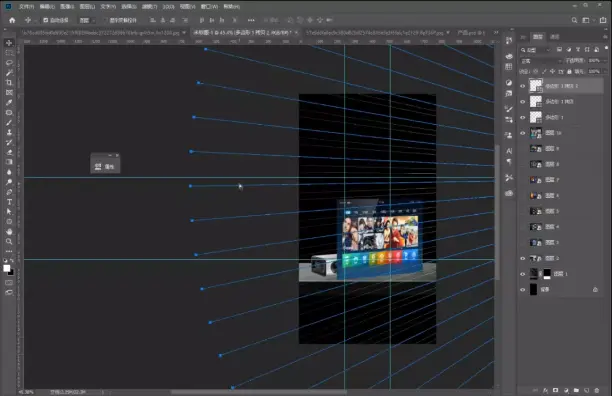Enable the Show Transform Controls checkbox
Image resolution: width=612 pixels, height=396 pixels.
click(105, 20)
